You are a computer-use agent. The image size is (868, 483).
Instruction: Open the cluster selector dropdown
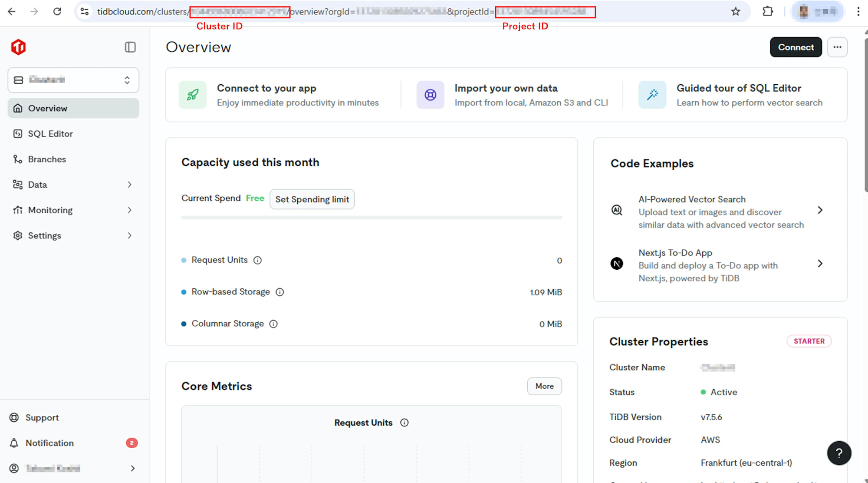point(73,80)
